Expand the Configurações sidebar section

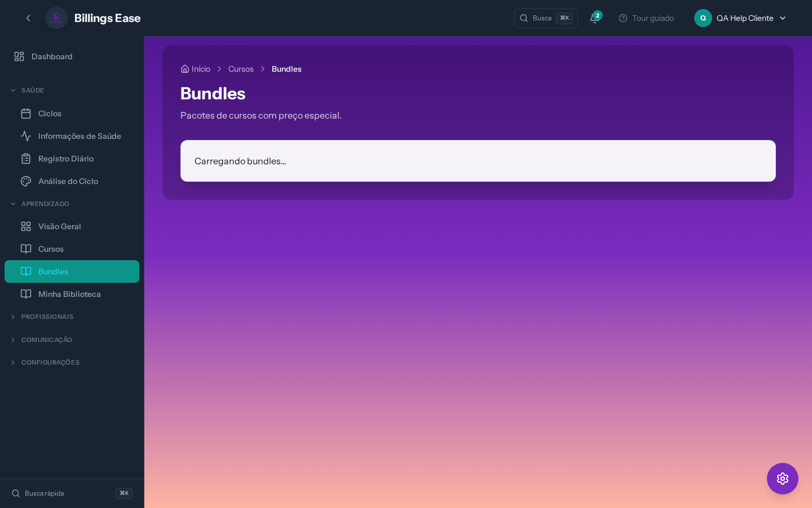click(50, 362)
